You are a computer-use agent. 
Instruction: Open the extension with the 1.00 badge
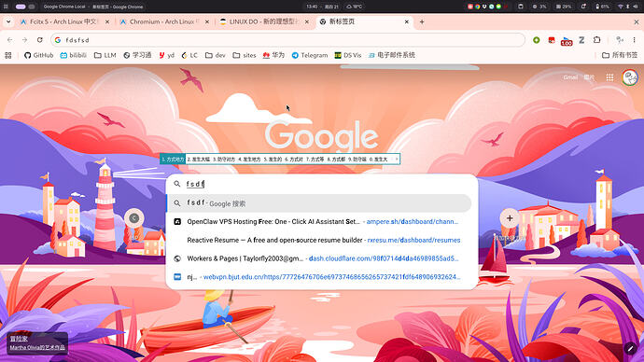[x=567, y=41]
